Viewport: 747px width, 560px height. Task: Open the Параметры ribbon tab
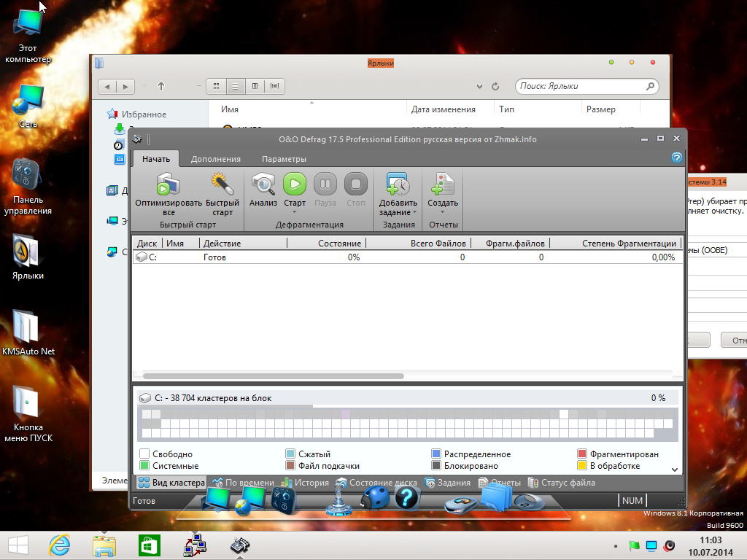(x=284, y=159)
